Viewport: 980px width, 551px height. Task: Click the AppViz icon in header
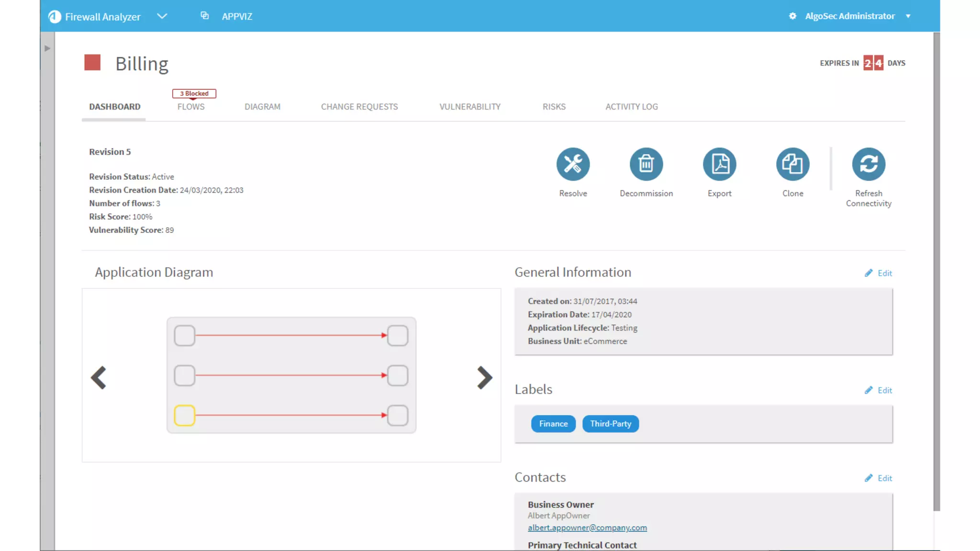(x=205, y=16)
